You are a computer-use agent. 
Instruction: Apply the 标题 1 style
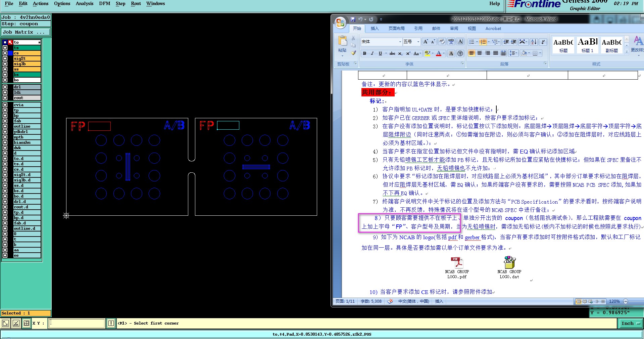point(587,45)
